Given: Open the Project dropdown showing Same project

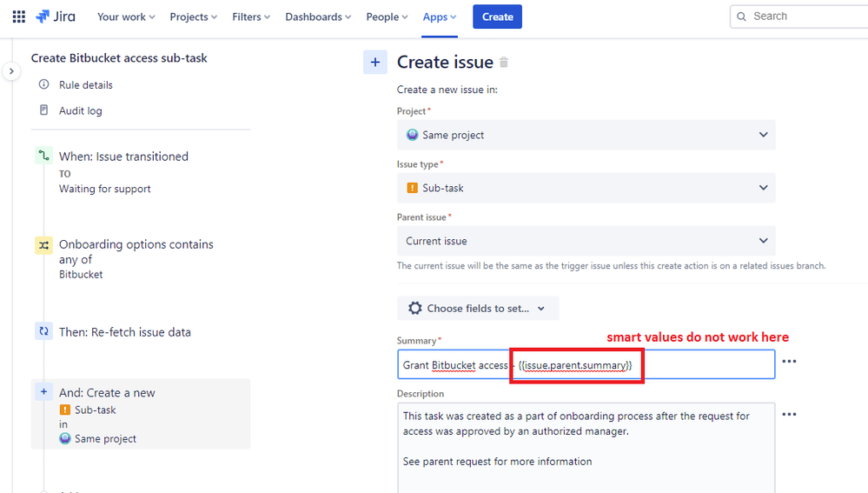Looking at the screenshot, I should click(586, 135).
